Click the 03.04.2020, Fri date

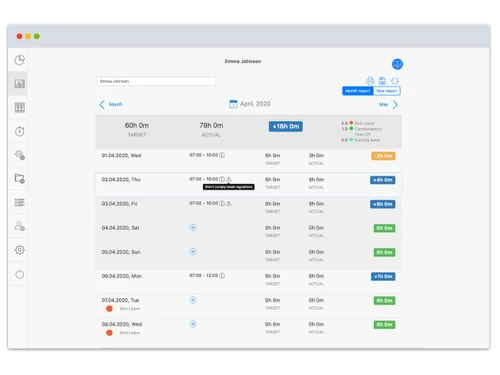119,204
